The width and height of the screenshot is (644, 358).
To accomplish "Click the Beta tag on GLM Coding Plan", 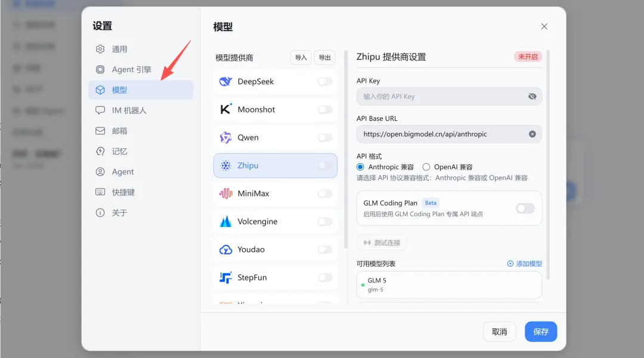I will [x=431, y=203].
